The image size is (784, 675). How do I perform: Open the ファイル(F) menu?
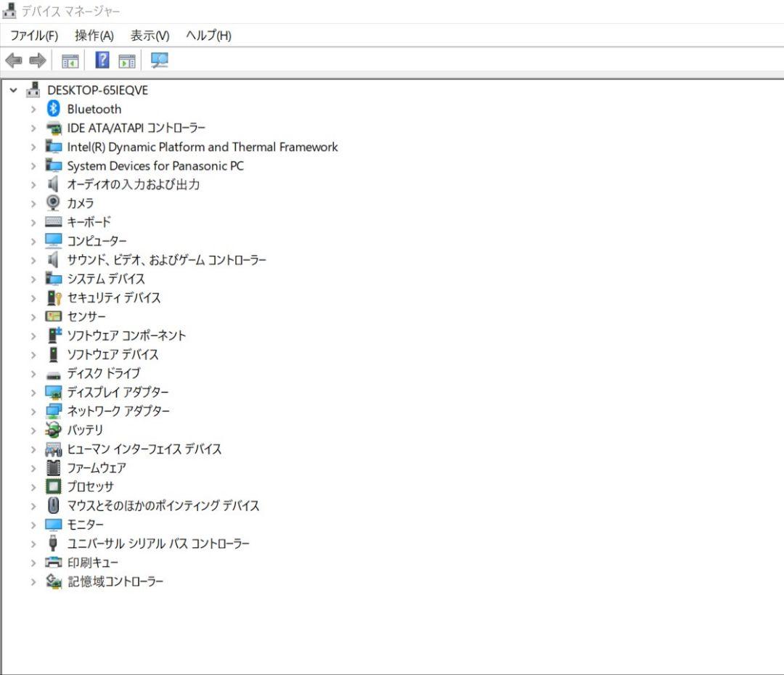point(34,36)
